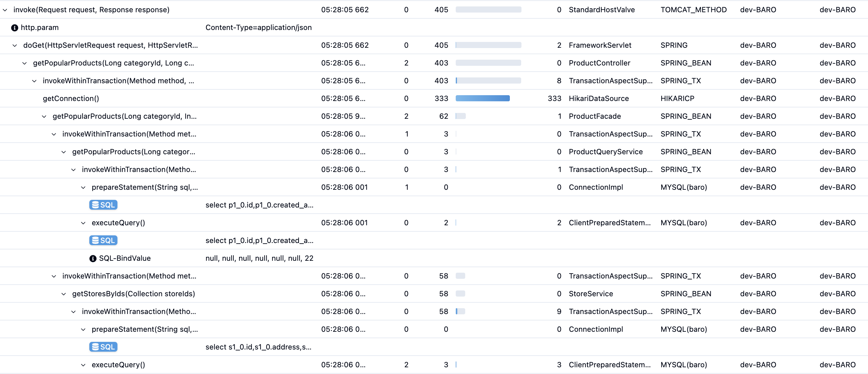The width and height of the screenshot is (868, 374).
Task: Click the Content-Type=application/json parameter value
Action: (x=258, y=28)
